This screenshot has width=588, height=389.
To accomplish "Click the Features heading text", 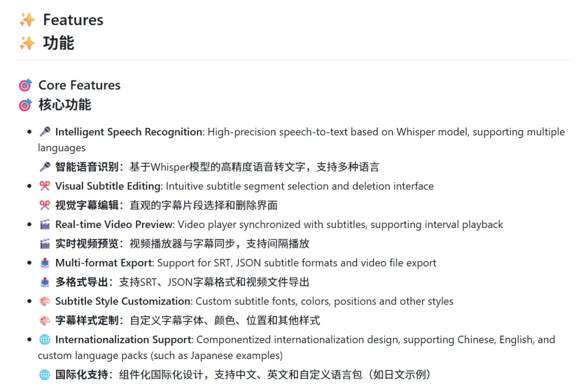I will [73, 20].
